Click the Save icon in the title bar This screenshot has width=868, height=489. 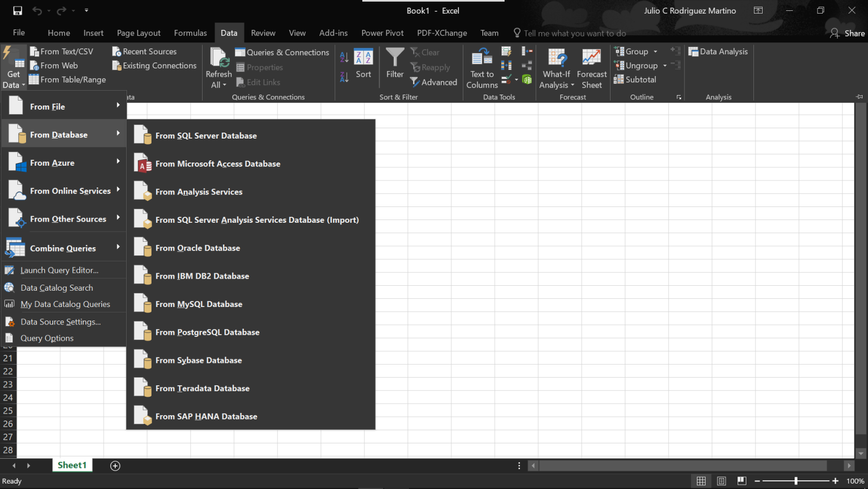point(17,10)
